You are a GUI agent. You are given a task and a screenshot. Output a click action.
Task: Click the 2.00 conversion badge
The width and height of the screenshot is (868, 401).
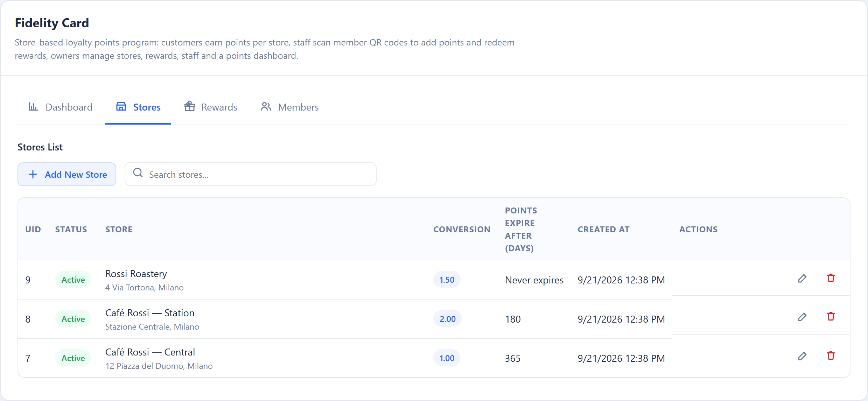(x=448, y=319)
